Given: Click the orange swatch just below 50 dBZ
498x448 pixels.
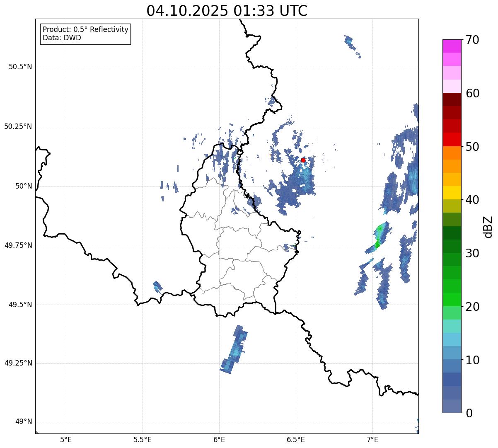Looking at the screenshot, I should (x=452, y=153).
